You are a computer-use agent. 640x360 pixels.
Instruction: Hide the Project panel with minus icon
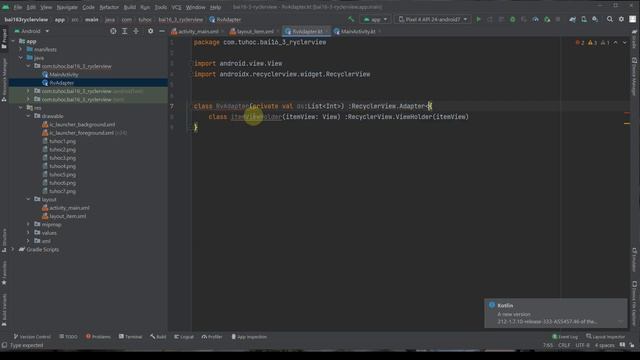[162, 31]
